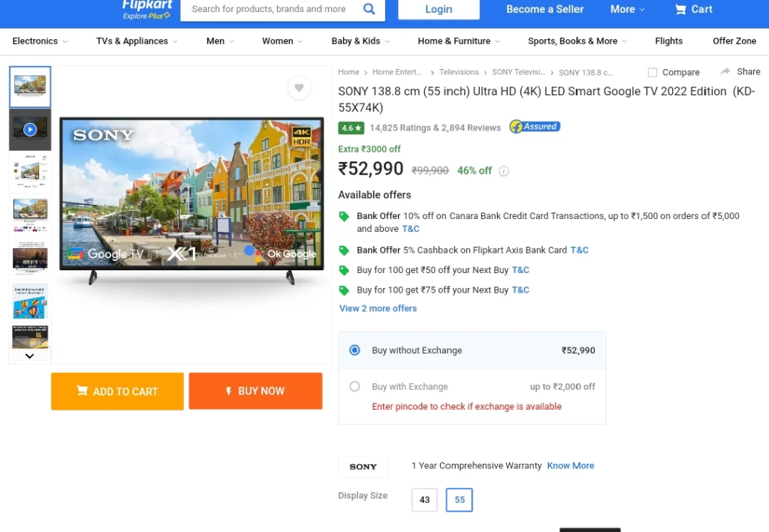Expand the More dropdown in header

[627, 9]
